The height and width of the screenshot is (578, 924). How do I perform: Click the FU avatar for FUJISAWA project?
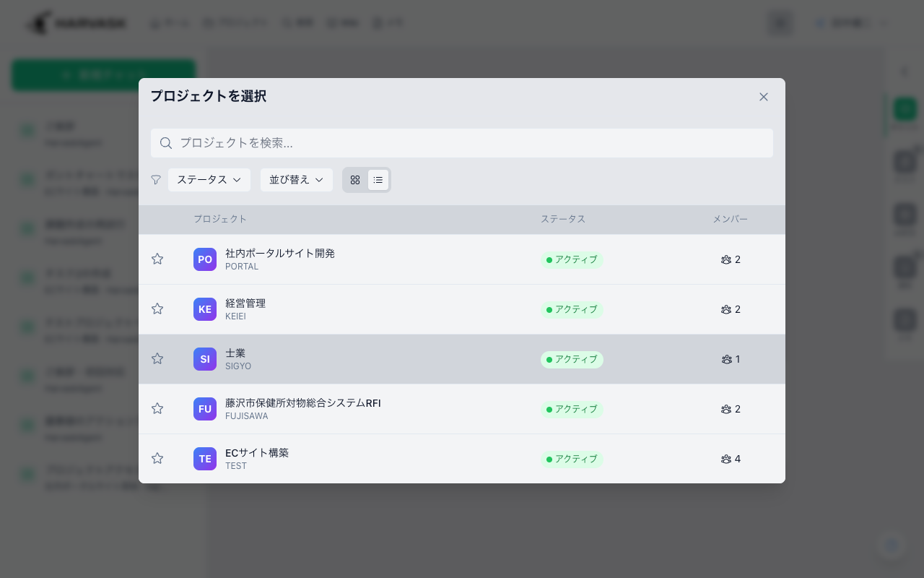pyautogui.click(x=205, y=409)
